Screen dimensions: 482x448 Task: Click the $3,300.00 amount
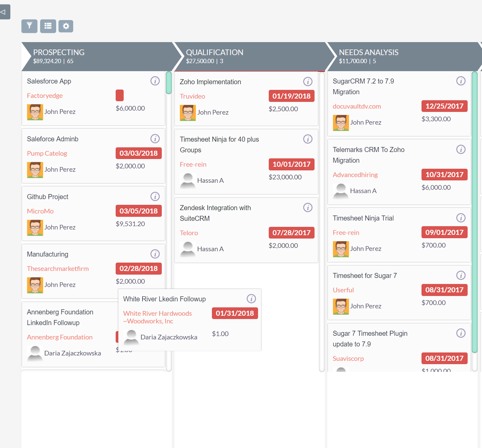point(436,119)
